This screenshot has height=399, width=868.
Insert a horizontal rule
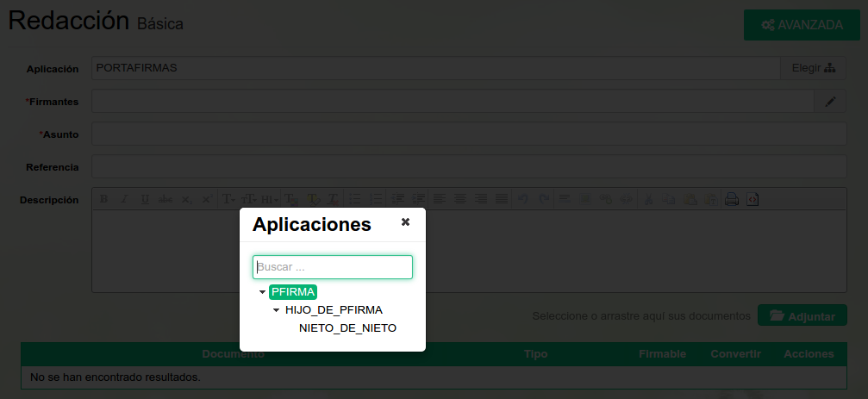[565, 199]
